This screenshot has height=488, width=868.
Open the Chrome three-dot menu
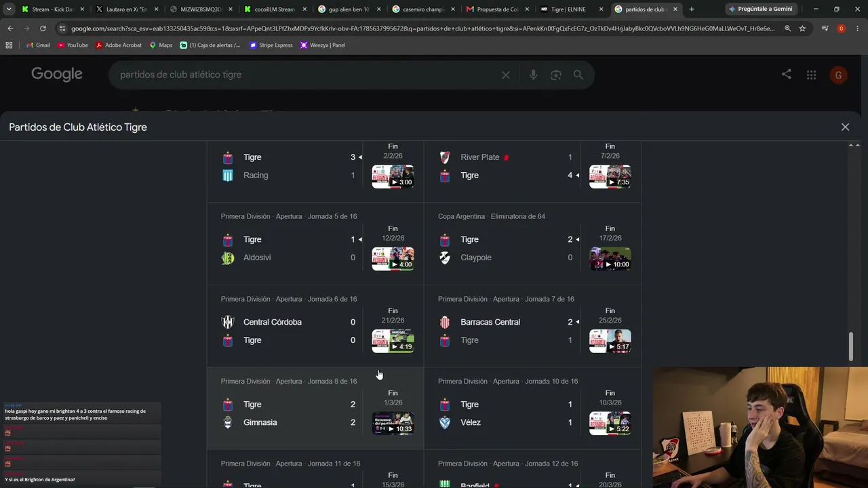click(x=857, y=28)
